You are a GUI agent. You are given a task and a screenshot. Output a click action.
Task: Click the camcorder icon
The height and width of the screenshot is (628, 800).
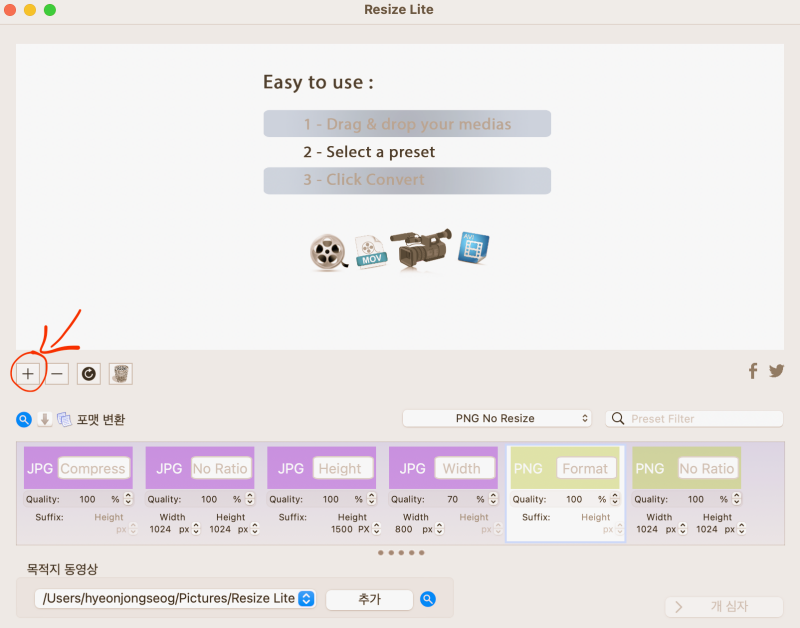tap(421, 248)
